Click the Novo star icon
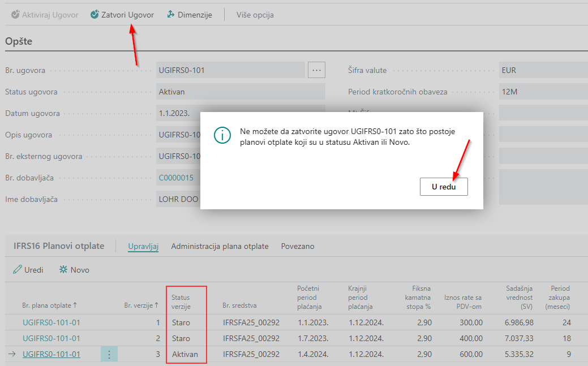This screenshot has height=366, width=588. [x=63, y=270]
